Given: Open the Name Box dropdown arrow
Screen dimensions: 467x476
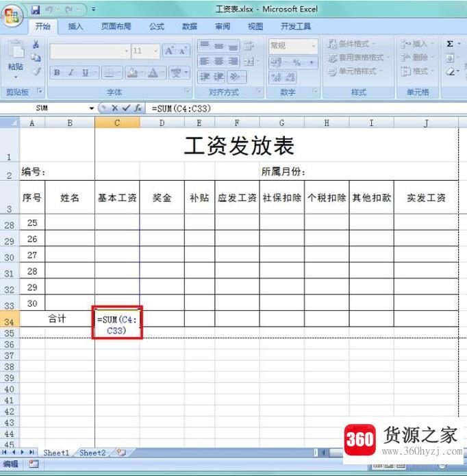Looking at the screenshot, I should [x=91, y=108].
